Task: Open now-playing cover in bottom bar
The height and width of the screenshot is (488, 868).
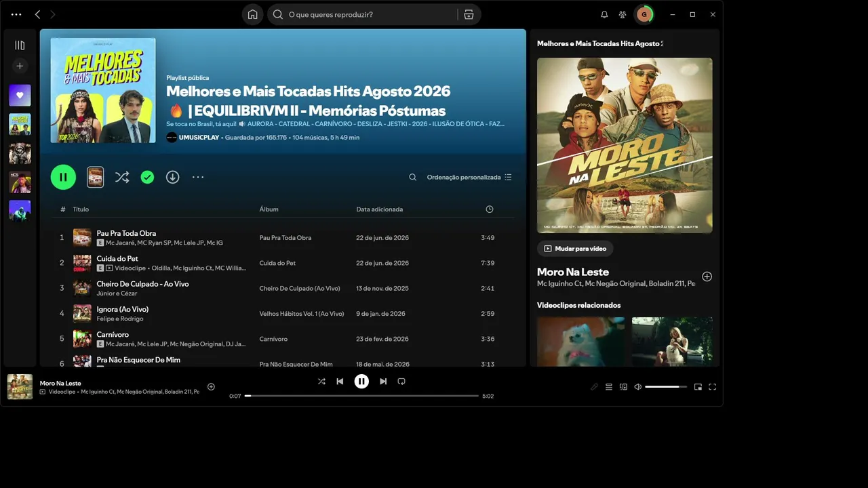Action: (20, 387)
